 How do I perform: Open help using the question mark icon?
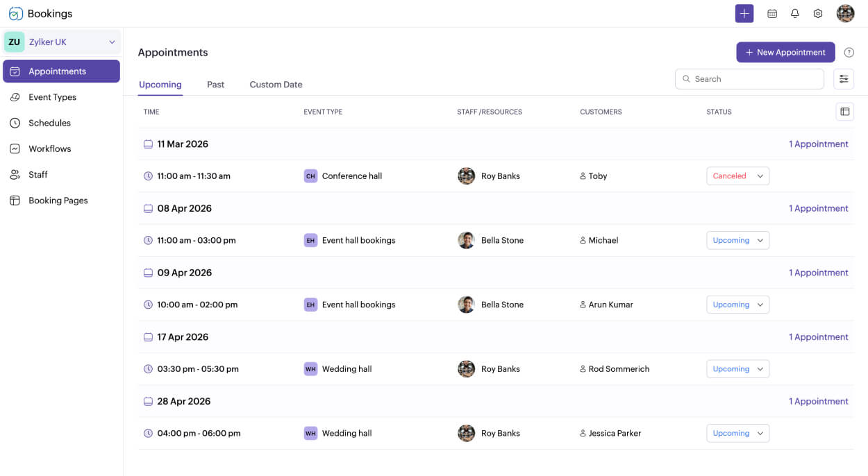click(849, 52)
